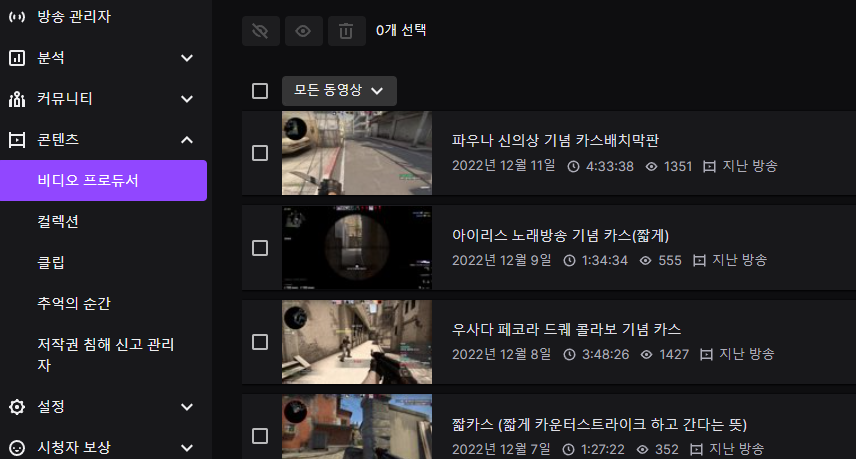Click the sniper-scope thumbnail of the 아이리스 video
Screen dimensions: 856x459
point(356,248)
